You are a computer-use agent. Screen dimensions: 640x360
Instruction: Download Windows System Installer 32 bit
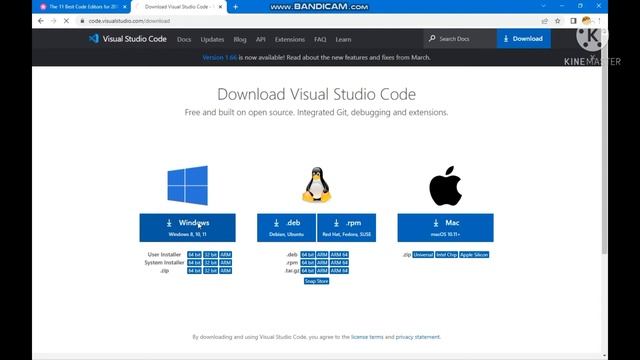pyautogui.click(x=211, y=263)
